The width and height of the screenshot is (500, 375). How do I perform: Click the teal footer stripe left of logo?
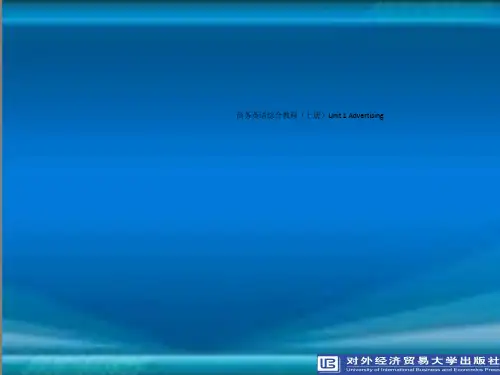pos(158,363)
